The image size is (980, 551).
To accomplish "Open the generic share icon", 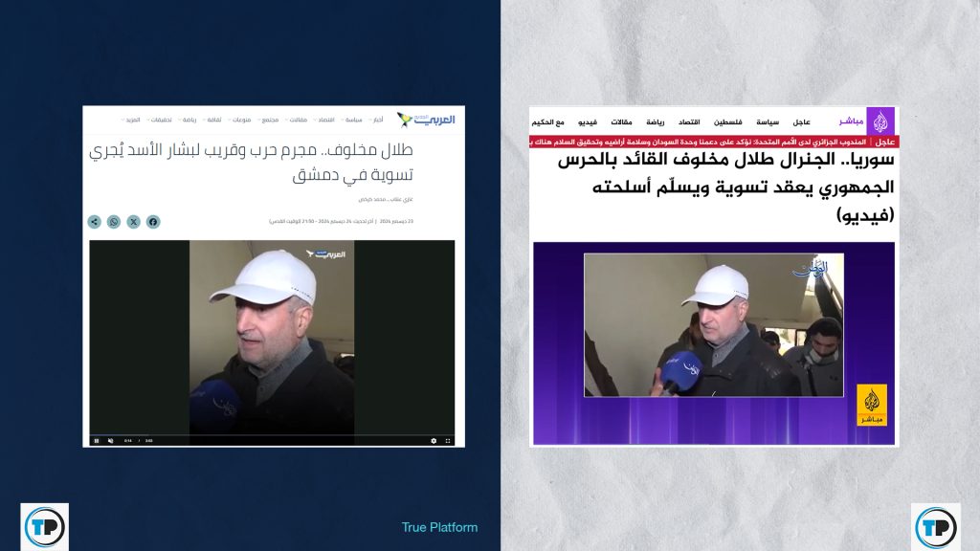I will 94,222.
